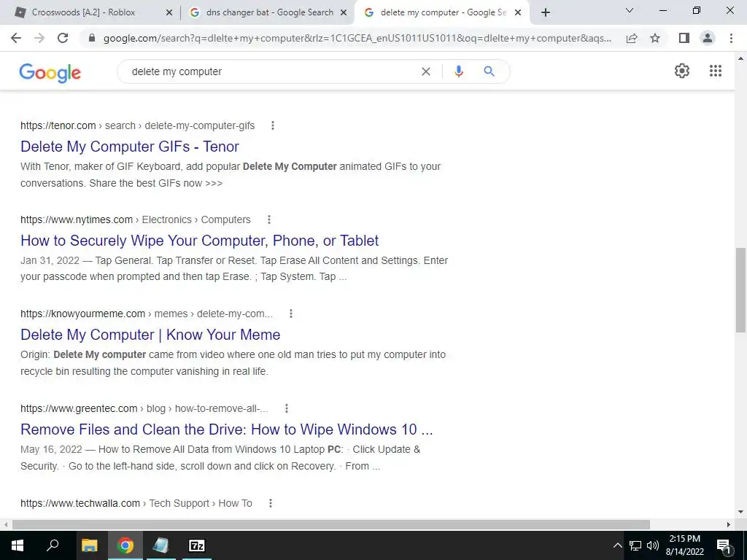Click the horizontal scrollbar right arrow

click(x=729, y=524)
